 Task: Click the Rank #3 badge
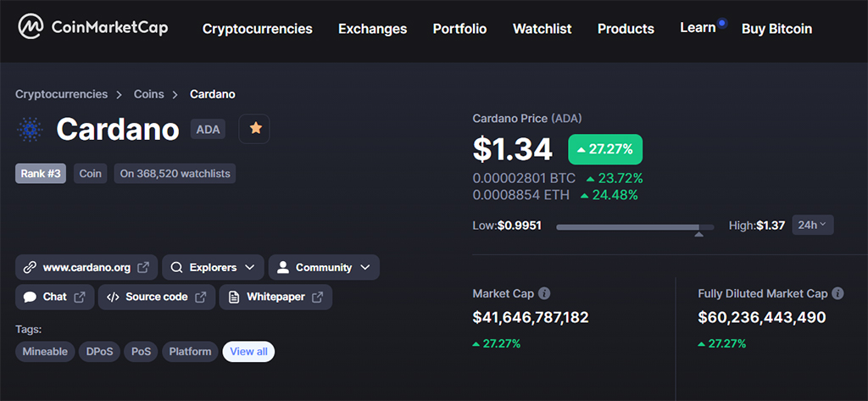coord(41,173)
